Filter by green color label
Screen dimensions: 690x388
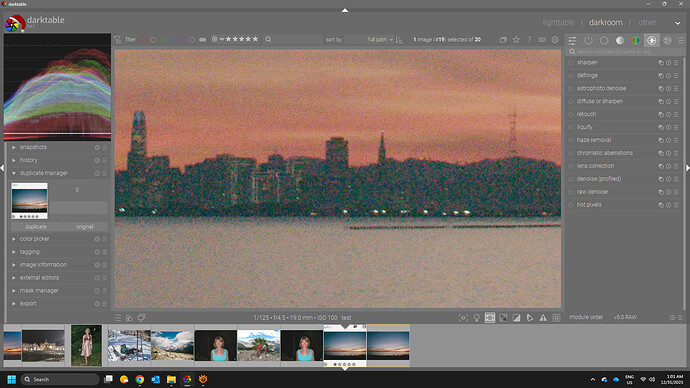(163, 40)
